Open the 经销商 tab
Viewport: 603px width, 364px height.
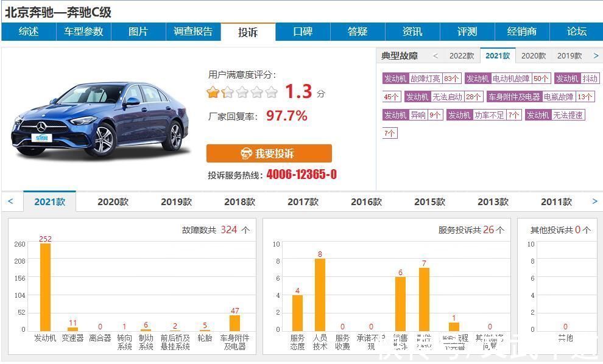522,32
